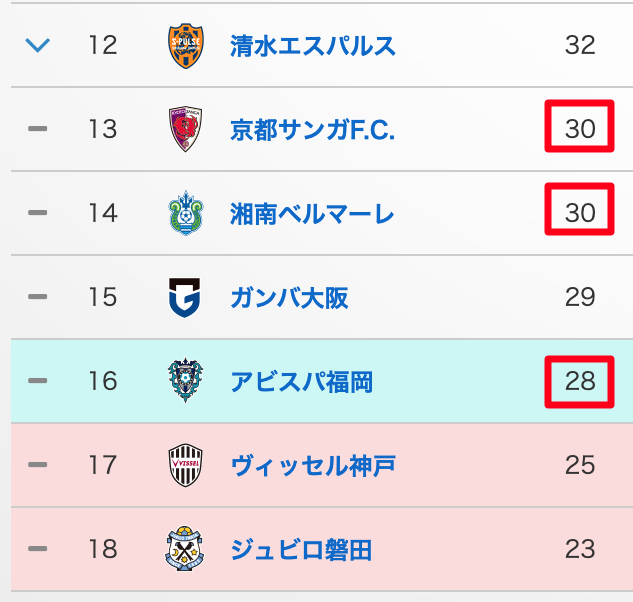Click the down arrow beside rank 12
Image resolution: width=633 pixels, height=602 pixels.
[x=37, y=46]
